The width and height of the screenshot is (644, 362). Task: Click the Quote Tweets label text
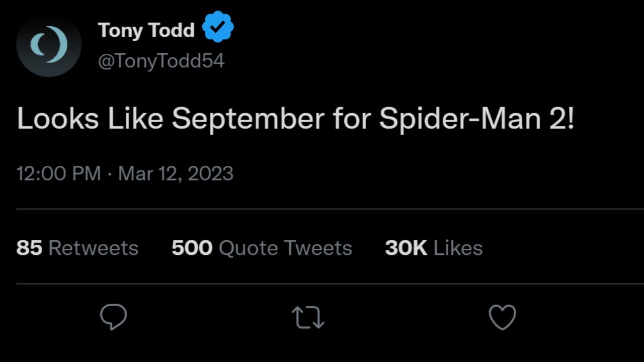285,248
